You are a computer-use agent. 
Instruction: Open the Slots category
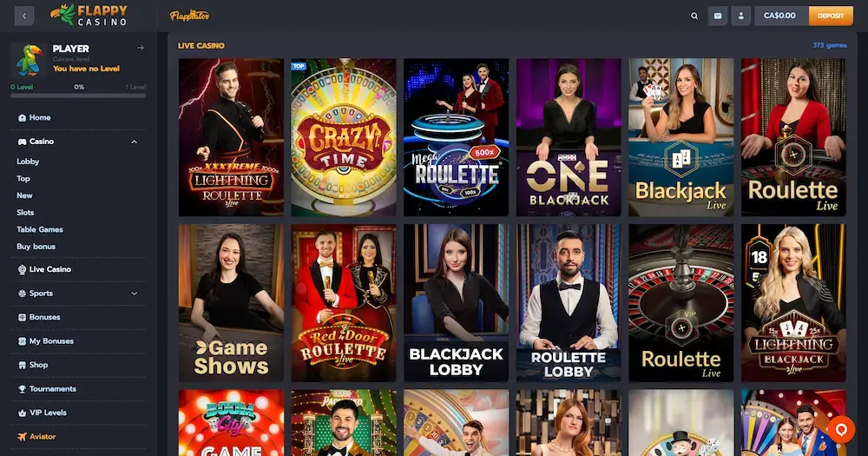click(x=25, y=212)
